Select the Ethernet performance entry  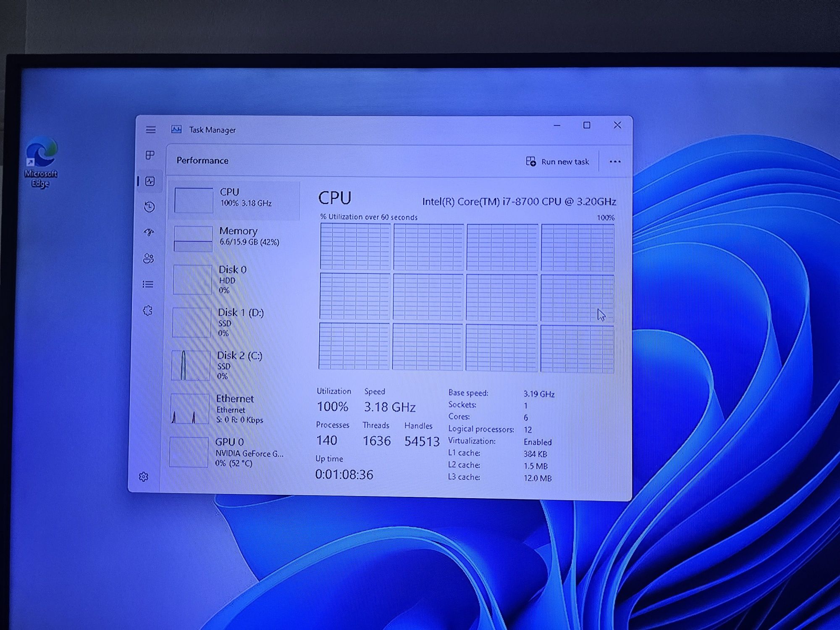coord(232,409)
